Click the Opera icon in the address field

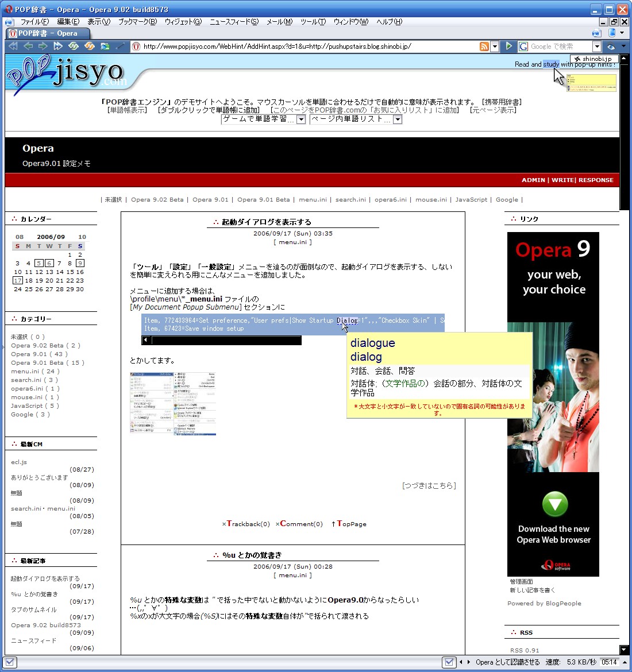136,47
